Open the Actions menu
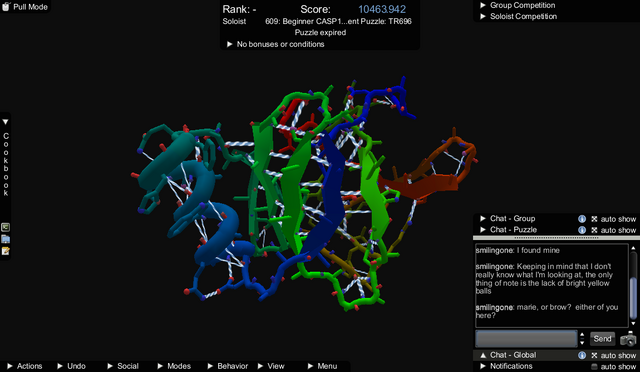Screen dimensions: 640x372 [x=24, y=366]
